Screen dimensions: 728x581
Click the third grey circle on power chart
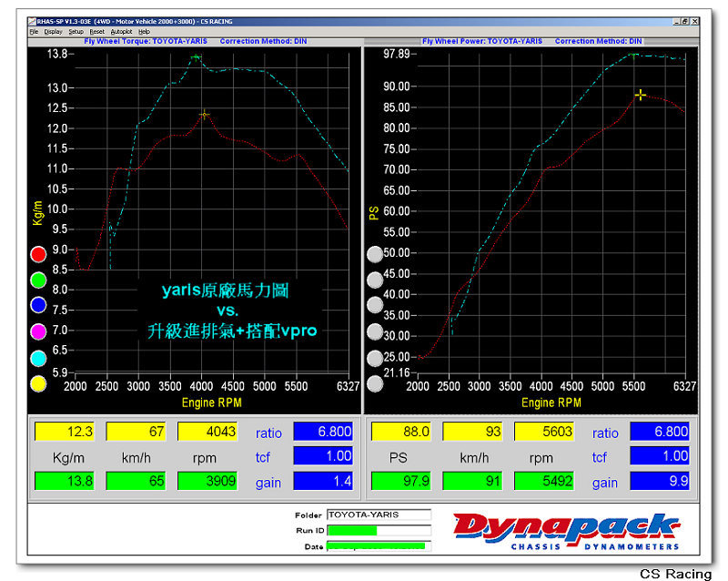click(x=375, y=305)
